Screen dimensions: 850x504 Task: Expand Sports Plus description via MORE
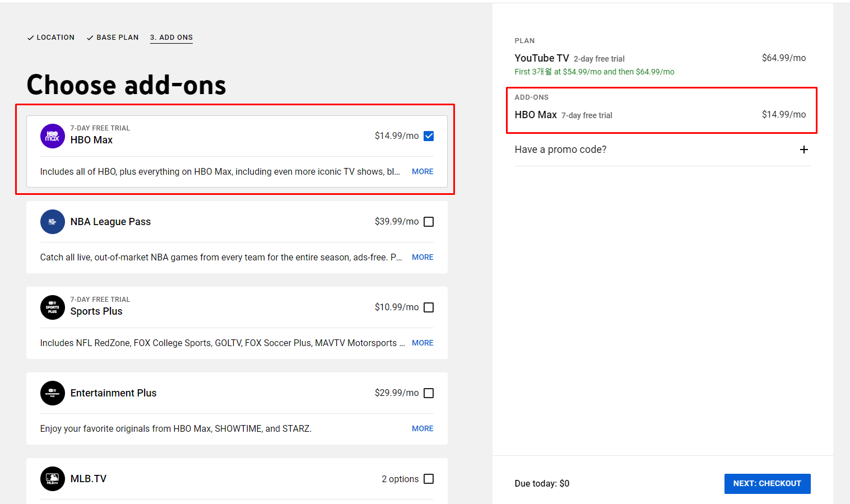pyautogui.click(x=422, y=343)
